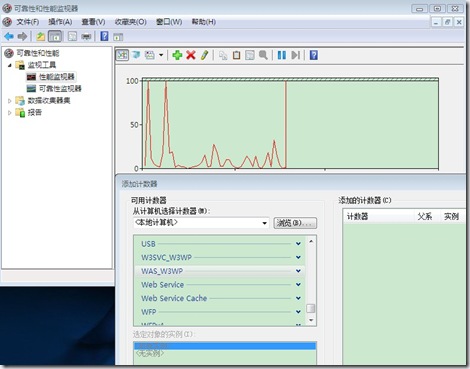Viewport: 470px width, 369px height.
Task: Click change graph type icon
Action: click(150, 55)
